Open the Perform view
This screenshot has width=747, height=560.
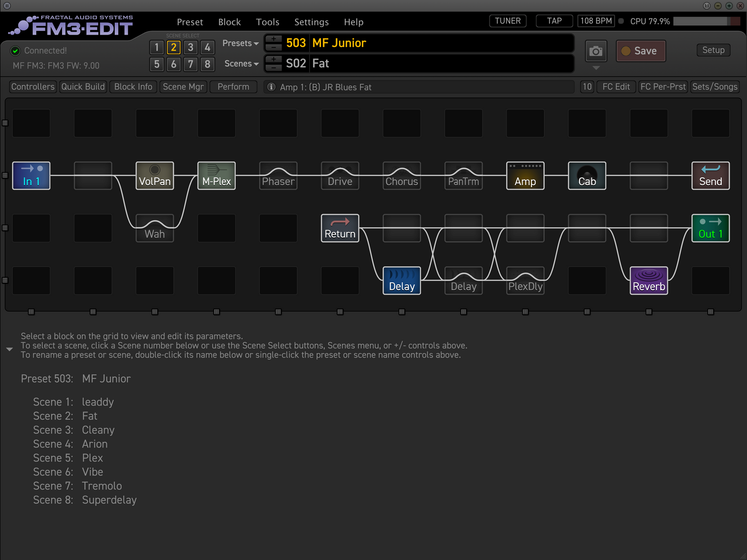coord(233,87)
